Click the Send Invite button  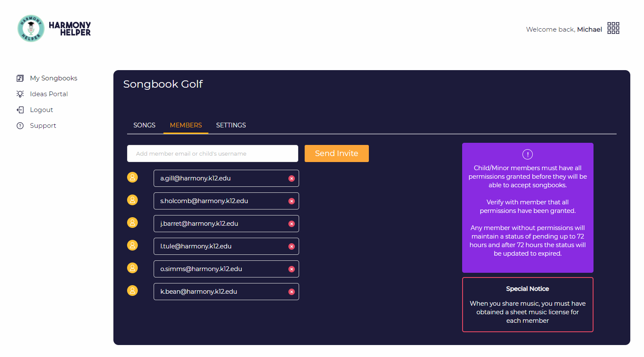point(337,153)
